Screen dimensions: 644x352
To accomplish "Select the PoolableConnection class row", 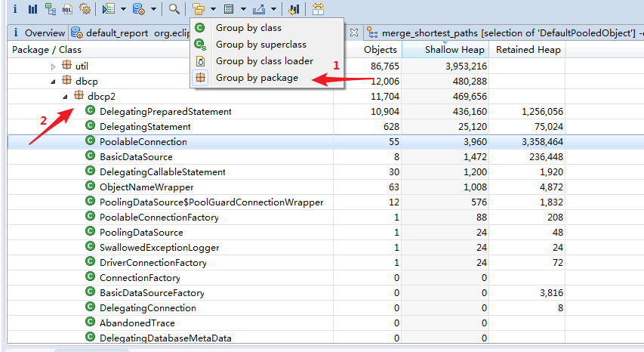I will click(x=325, y=142).
